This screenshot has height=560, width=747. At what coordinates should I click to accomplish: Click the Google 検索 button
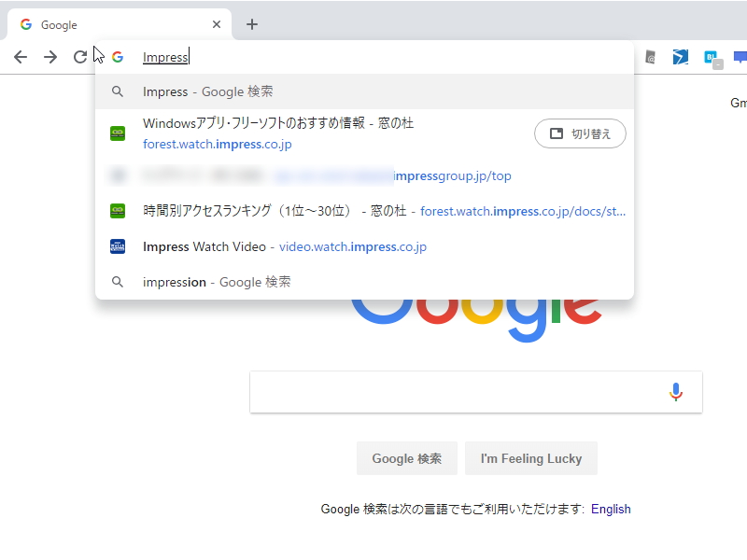coord(407,458)
